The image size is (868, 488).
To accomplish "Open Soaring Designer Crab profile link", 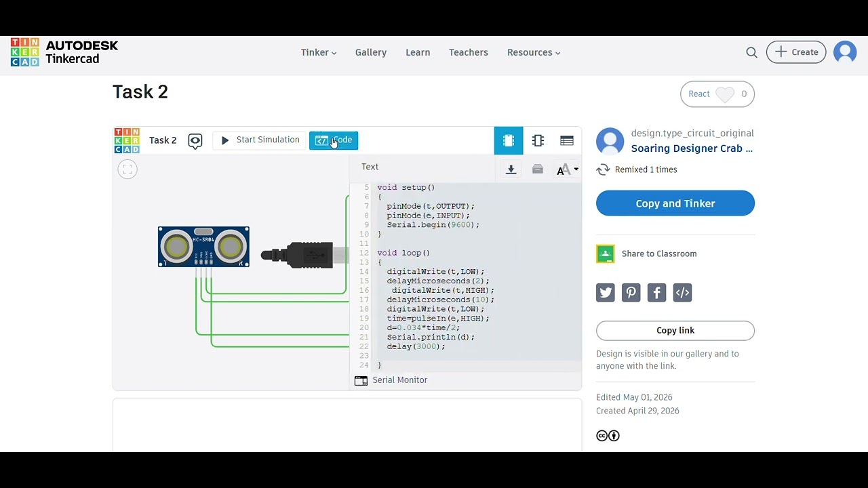I will coord(692,148).
